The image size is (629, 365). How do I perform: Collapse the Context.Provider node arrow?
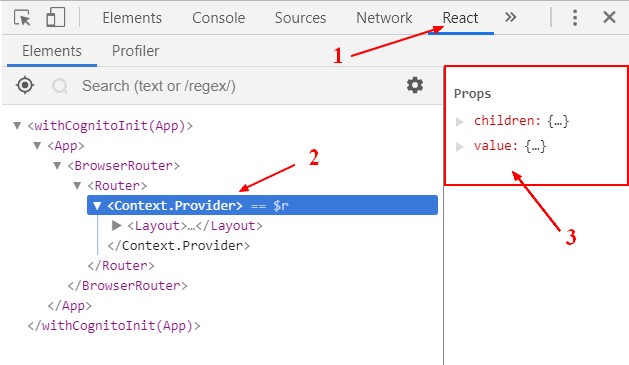[x=97, y=206]
